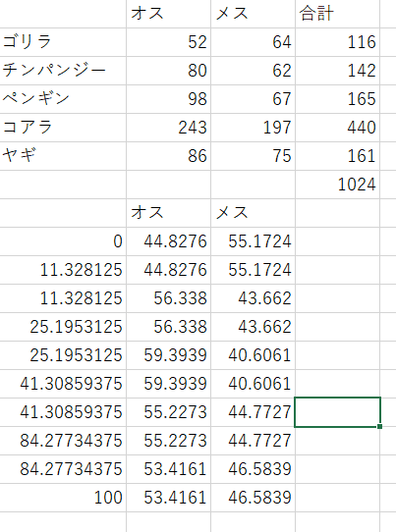Select 56.338 in the row starting 11.328125

tap(168, 299)
